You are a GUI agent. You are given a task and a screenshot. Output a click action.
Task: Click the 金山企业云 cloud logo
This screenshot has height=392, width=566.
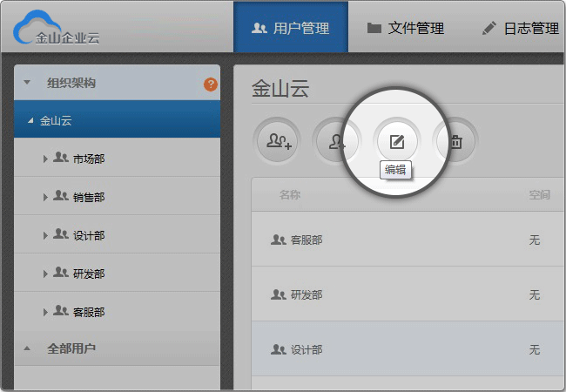(57, 27)
